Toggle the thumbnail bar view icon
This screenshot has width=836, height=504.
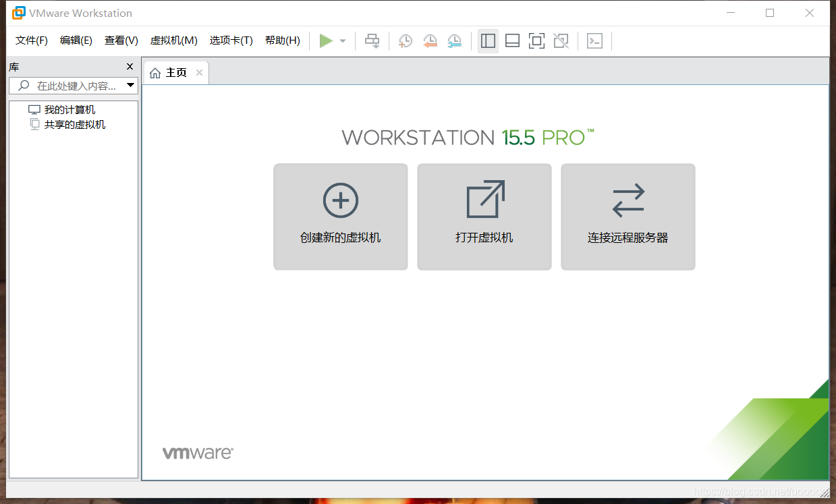(x=512, y=41)
